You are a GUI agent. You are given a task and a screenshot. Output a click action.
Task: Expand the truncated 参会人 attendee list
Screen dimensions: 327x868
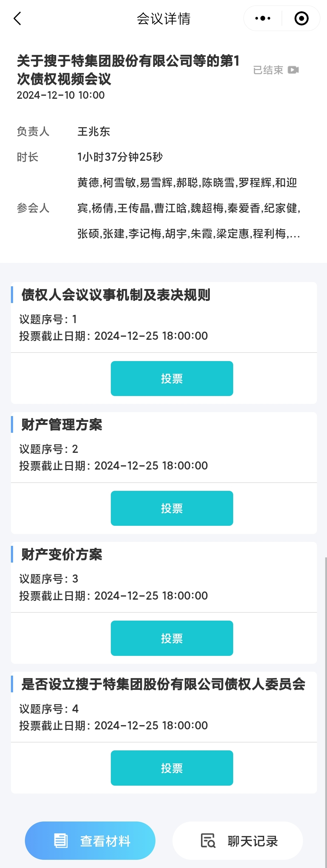click(x=294, y=234)
